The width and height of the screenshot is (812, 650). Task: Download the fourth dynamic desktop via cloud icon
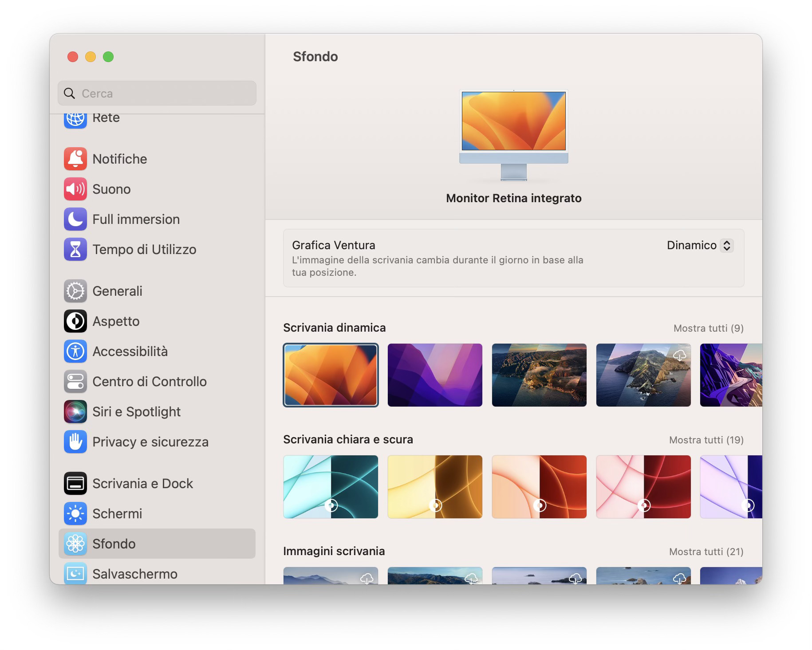pyautogui.click(x=679, y=355)
